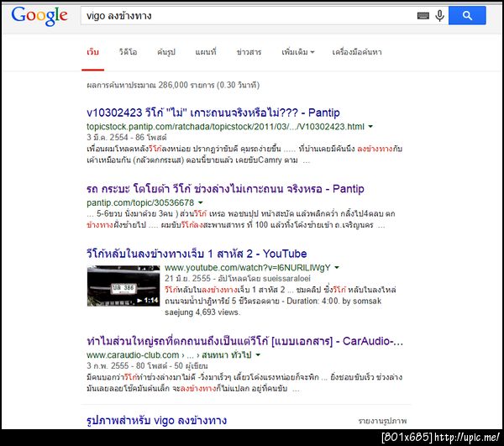Viewport: 504px width, 446px height.
Task: Open the YouTube result title link
Action: click(197, 254)
